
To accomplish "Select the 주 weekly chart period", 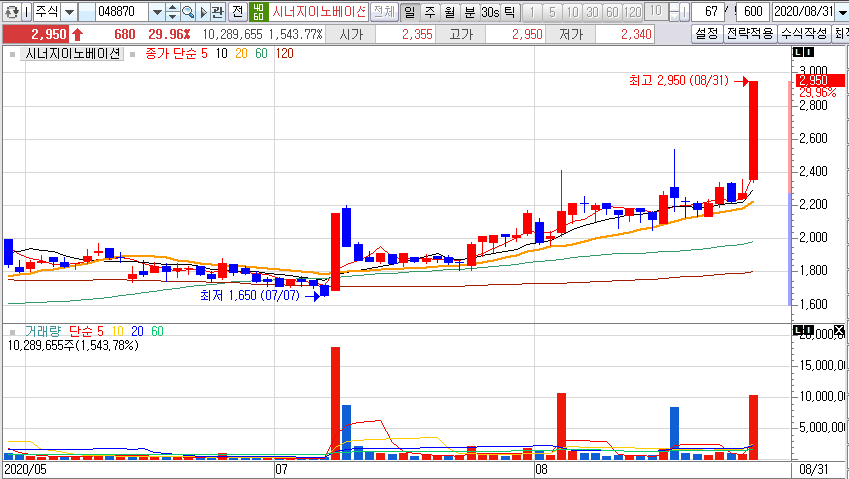I will (429, 11).
